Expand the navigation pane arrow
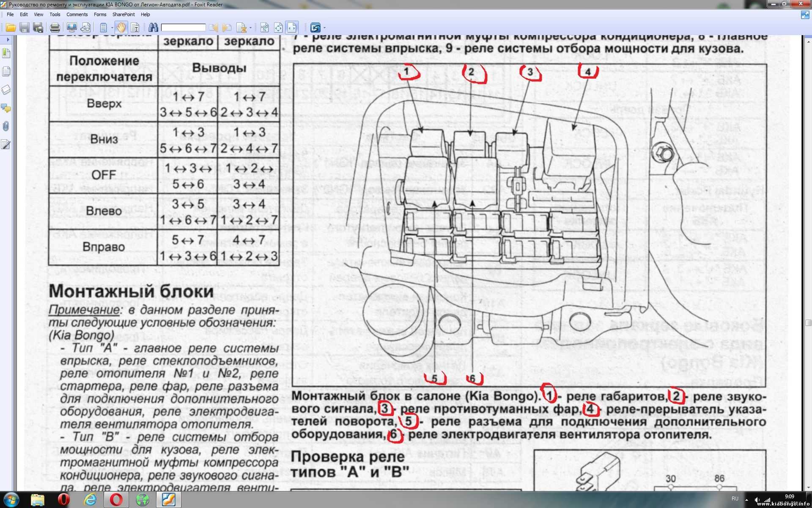The width and height of the screenshot is (812, 508). (8, 39)
